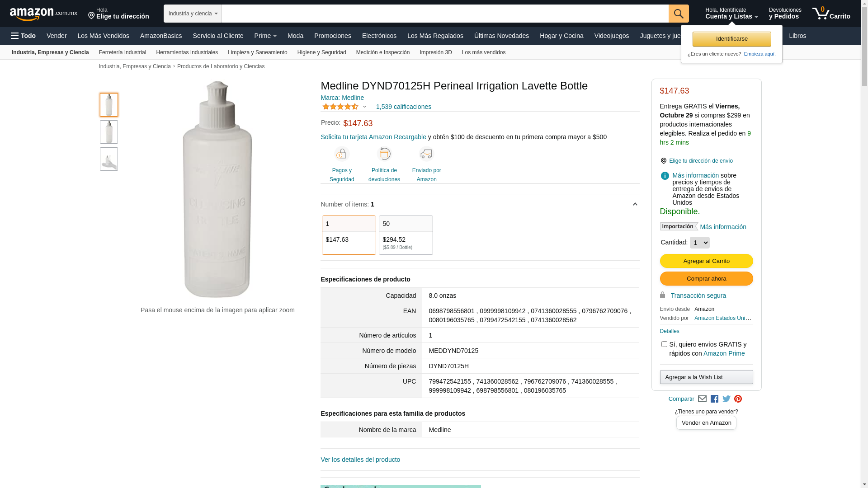Open Industria y ciencia search category dropdown
The image size is (868, 488).
[193, 14]
